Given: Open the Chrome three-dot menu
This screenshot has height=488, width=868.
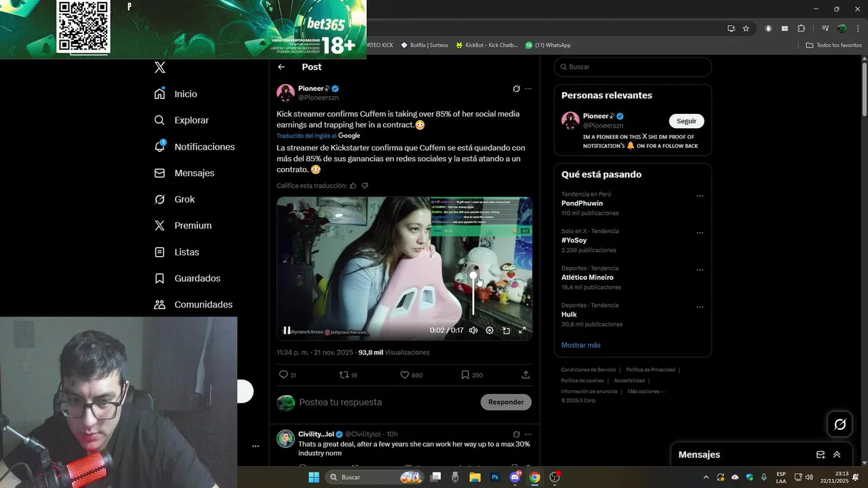Looking at the screenshot, I should [859, 28].
